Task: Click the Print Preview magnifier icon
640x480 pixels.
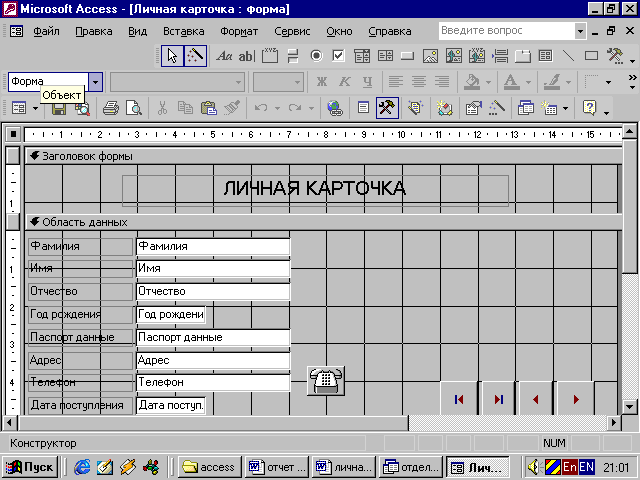Action: (x=132, y=107)
